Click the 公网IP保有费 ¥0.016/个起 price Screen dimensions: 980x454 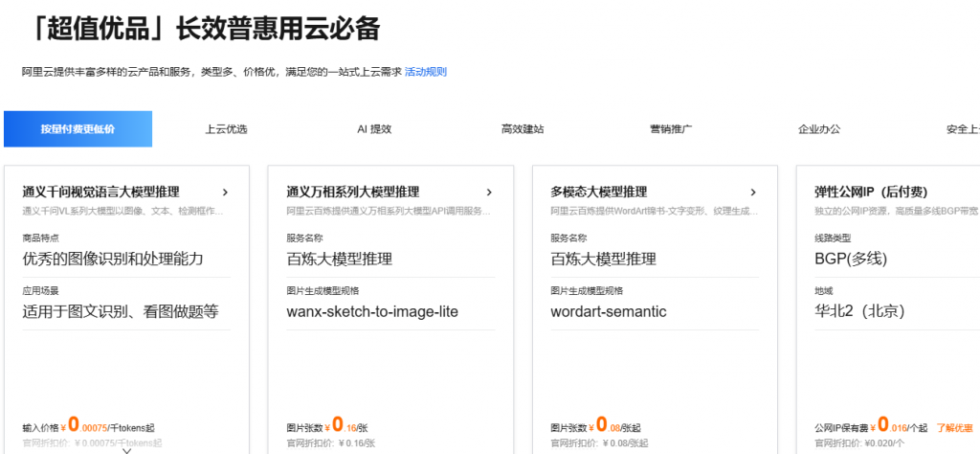pyautogui.click(x=871, y=426)
